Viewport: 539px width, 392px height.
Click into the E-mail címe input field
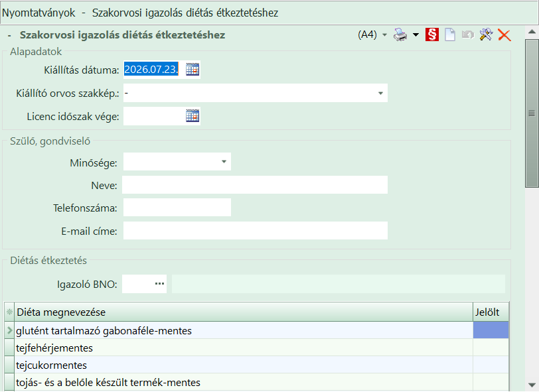(x=256, y=231)
